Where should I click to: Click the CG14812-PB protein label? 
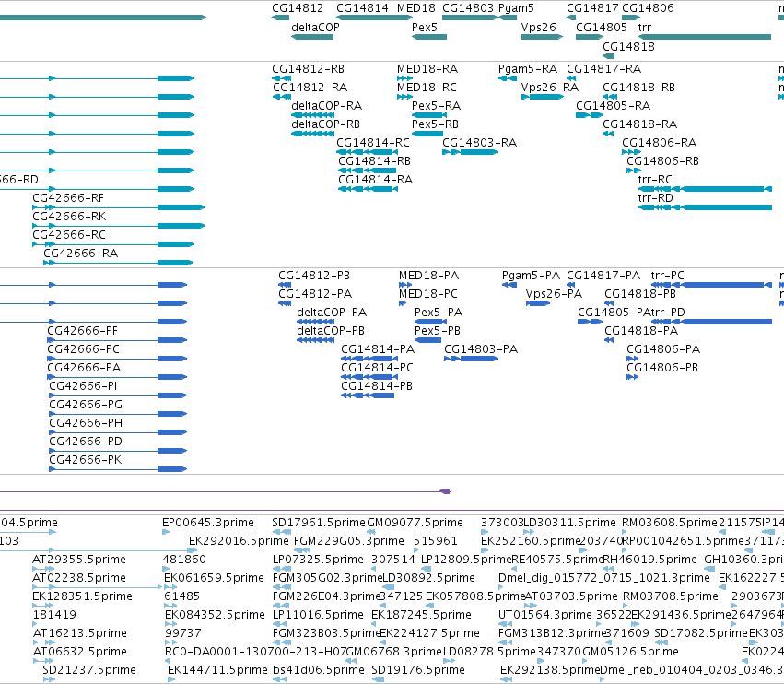tap(314, 276)
